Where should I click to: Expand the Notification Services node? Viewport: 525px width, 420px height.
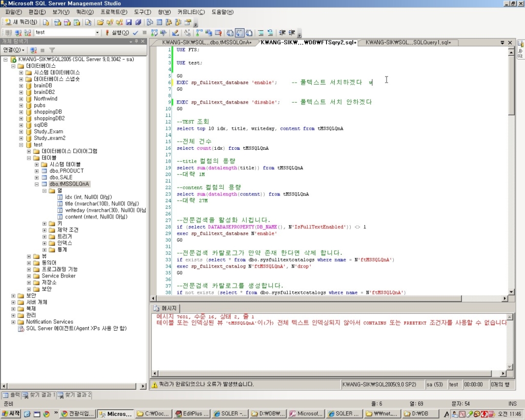click(x=13, y=322)
